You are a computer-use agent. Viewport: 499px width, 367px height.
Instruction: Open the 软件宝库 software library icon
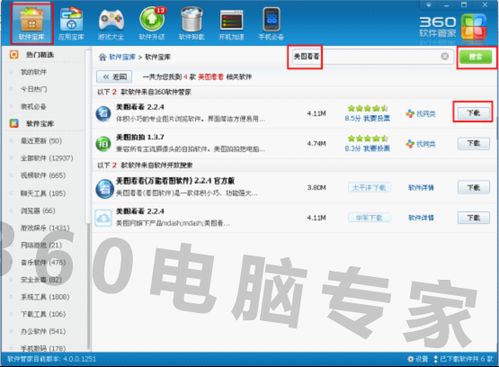[x=31, y=23]
